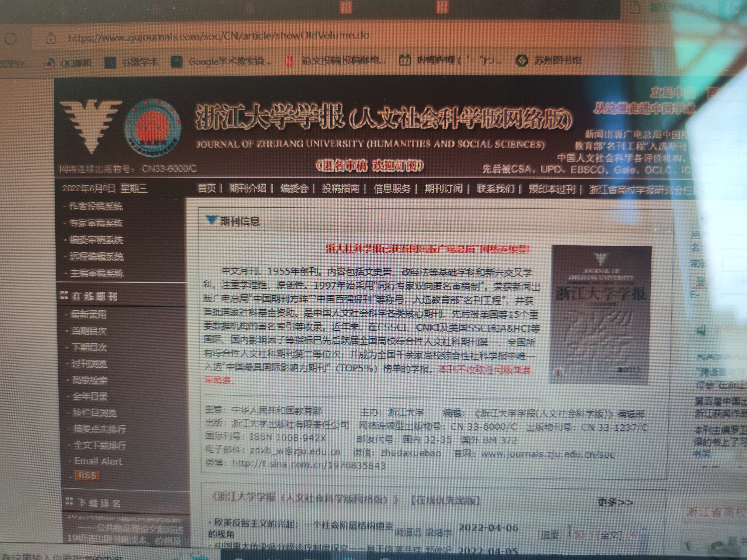The height and width of the screenshot is (560, 747).
Task: Open 远程编辑系统 link
Action: 97,257
